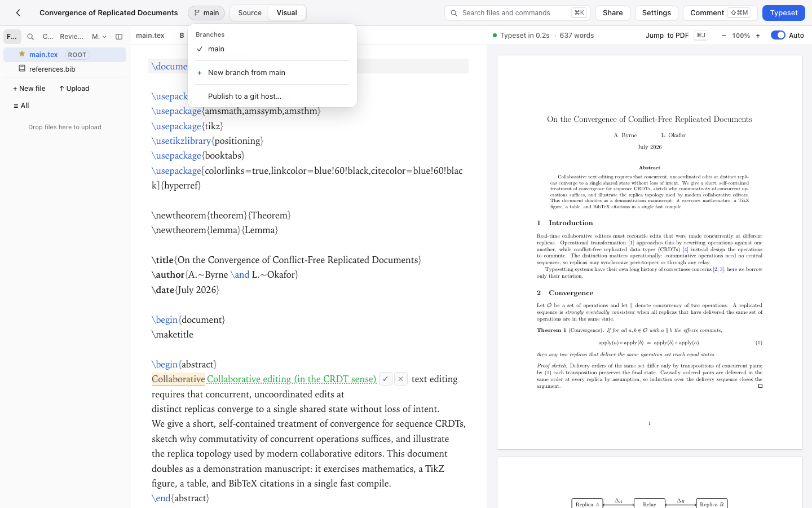Click the struck-through word Collaborative

tap(178, 379)
